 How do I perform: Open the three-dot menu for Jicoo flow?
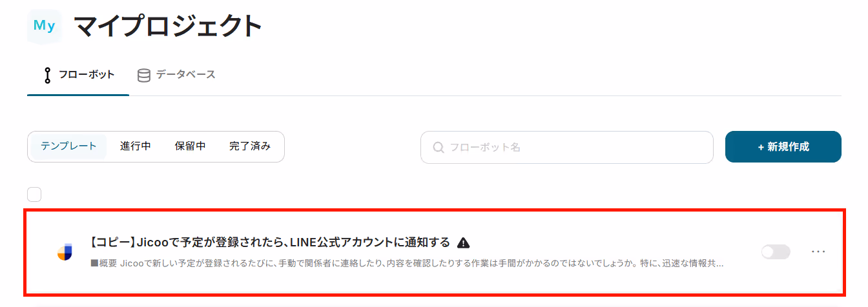click(x=818, y=252)
